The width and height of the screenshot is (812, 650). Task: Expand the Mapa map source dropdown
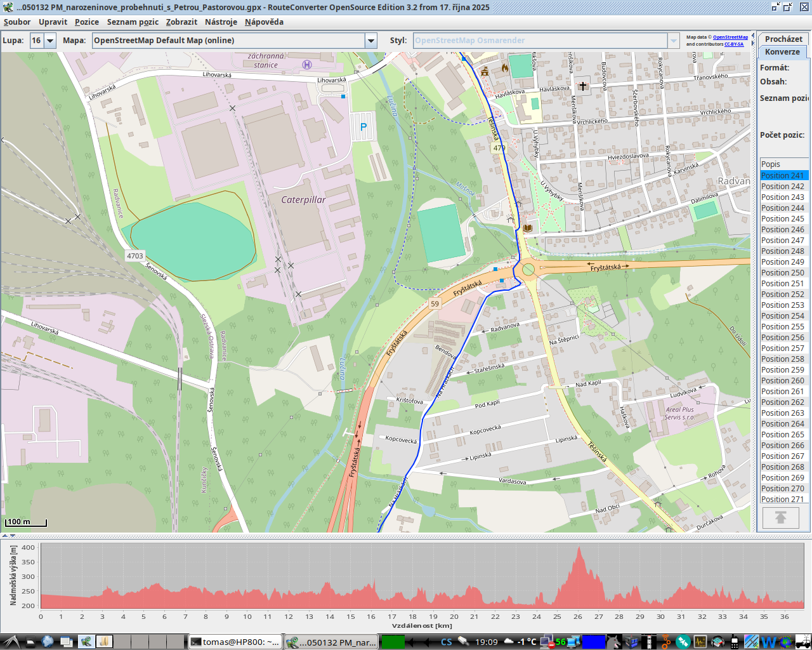click(x=371, y=41)
